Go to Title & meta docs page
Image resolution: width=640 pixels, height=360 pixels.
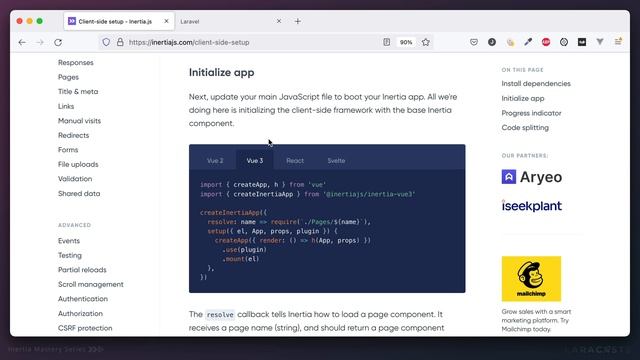click(78, 91)
